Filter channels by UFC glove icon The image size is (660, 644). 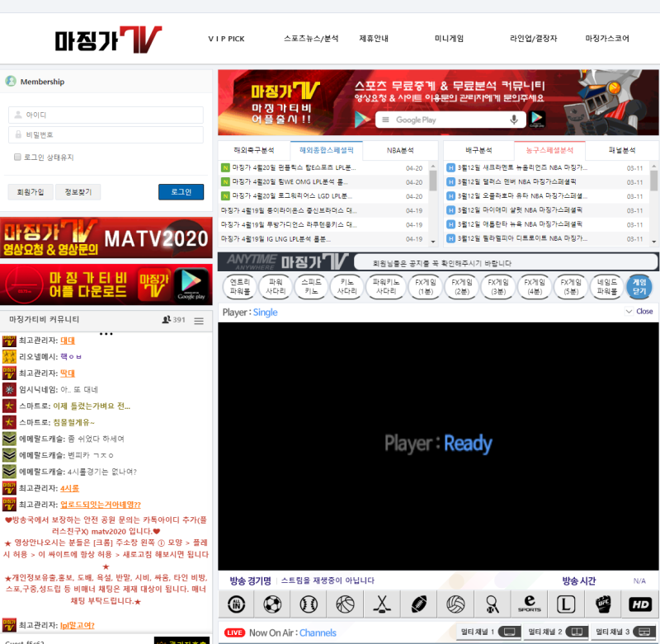tap(603, 604)
